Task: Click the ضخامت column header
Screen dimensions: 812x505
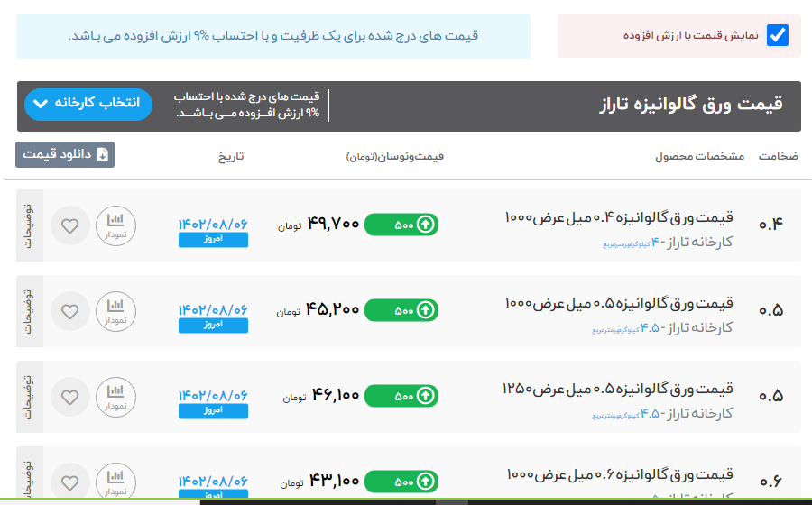Action: coord(778,156)
